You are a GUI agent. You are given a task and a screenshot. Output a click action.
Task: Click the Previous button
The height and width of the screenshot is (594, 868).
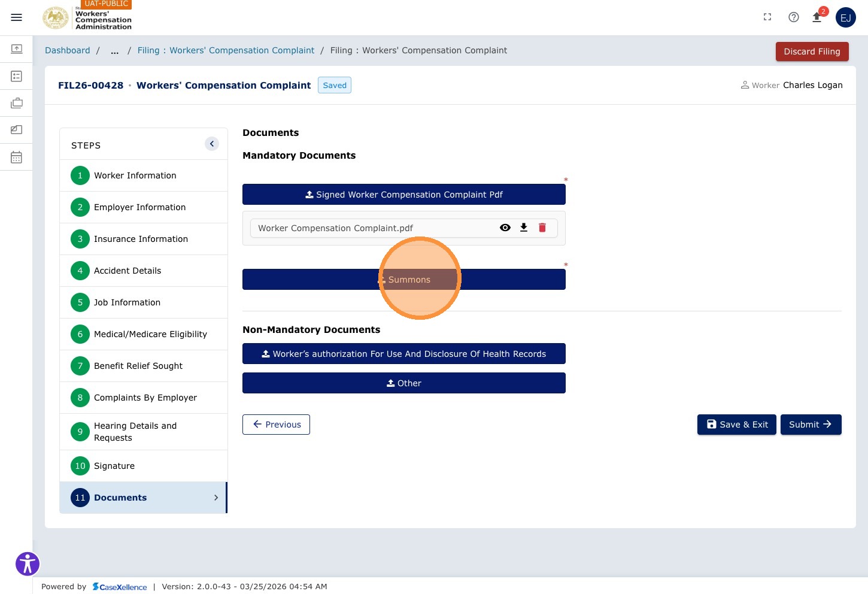pos(276,425)
